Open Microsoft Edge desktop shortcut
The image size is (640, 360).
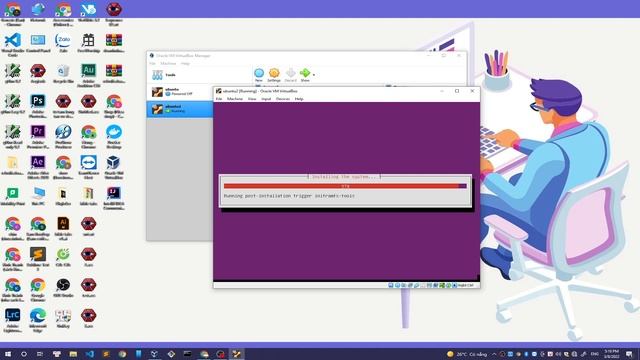[x=38, y=320]
